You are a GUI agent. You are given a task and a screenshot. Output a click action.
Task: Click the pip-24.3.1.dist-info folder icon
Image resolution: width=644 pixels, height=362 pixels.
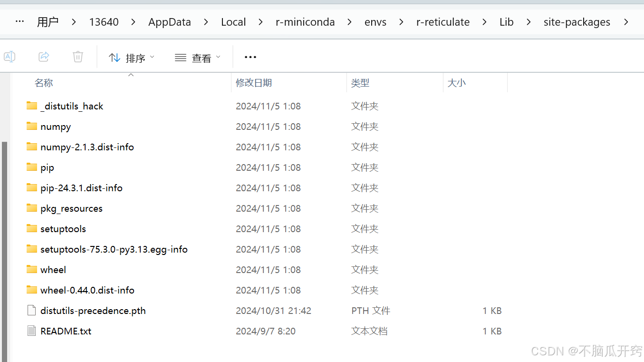[32, 187]
